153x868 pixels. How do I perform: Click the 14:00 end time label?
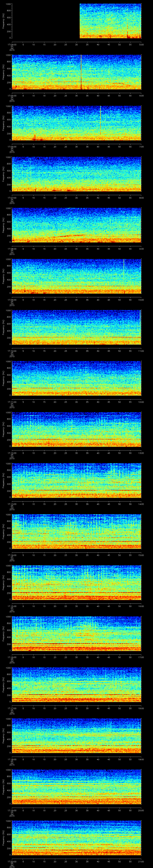pos(141,504)
